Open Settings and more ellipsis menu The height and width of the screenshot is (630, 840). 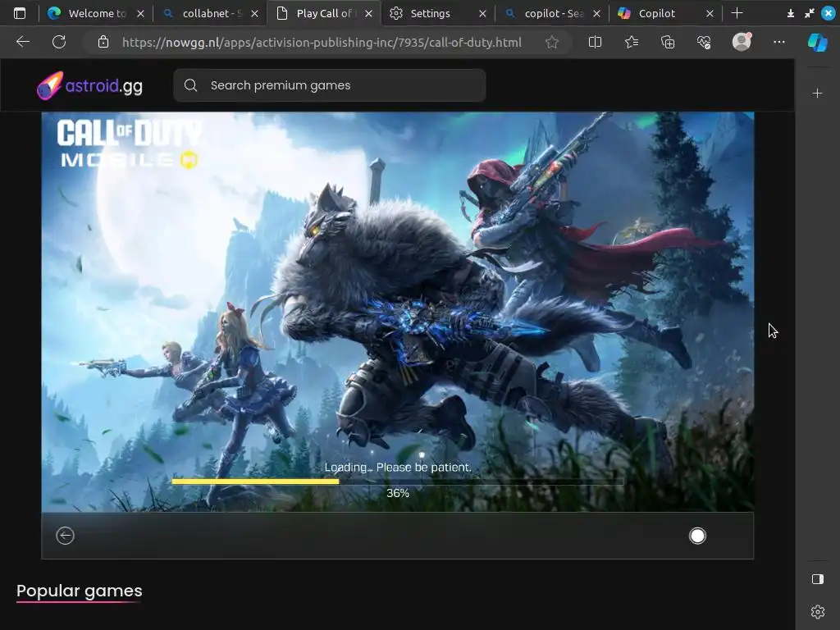(x=779, y=42)
